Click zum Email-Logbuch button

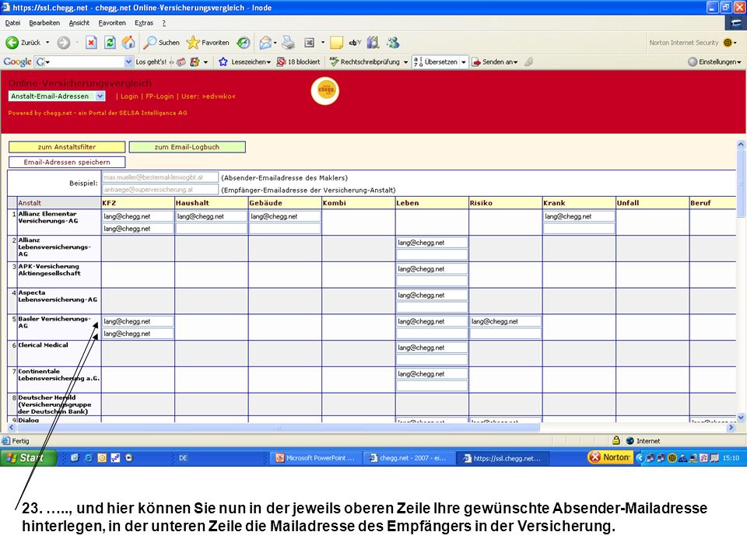click(187, 147)
